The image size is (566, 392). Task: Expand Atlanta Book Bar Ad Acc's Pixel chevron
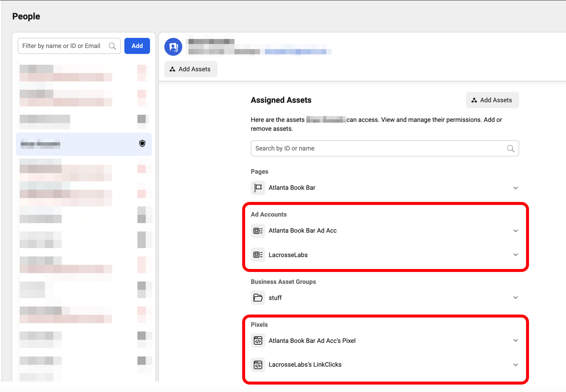[x=515, y=340]
